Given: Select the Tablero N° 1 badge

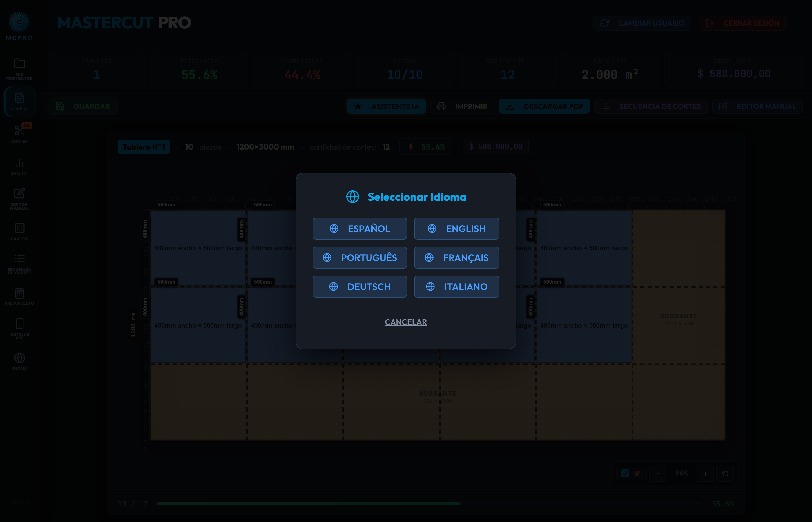Looking at the screenshot, I should click(x=144, y=147).
